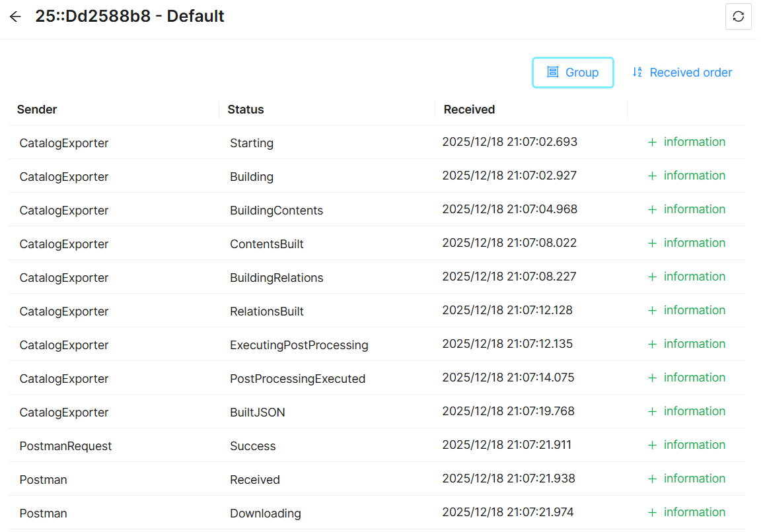This screenshot has height=532, width=767.
Task: Click the plus icon in the BuiltJSON row
Action: coord(652,412)
